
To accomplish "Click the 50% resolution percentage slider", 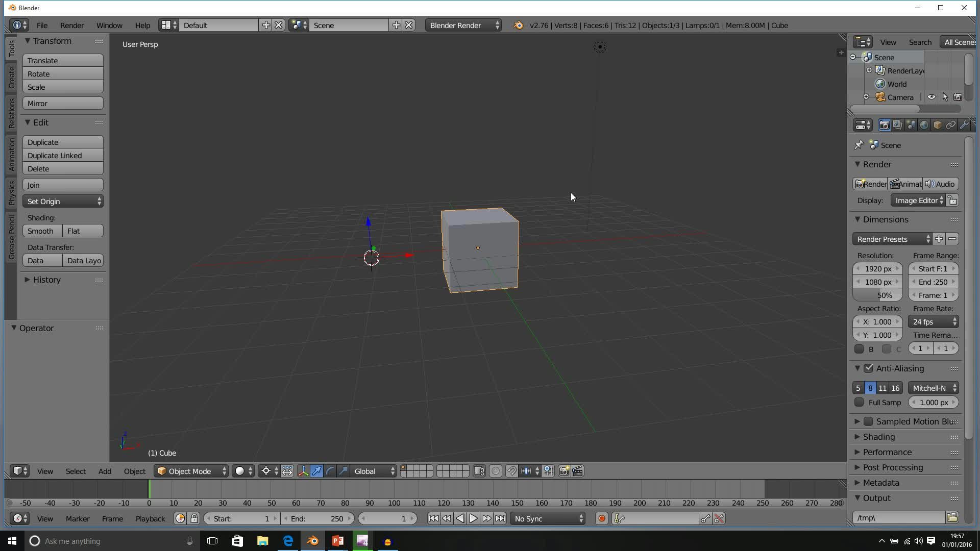I will coord(877,295).
